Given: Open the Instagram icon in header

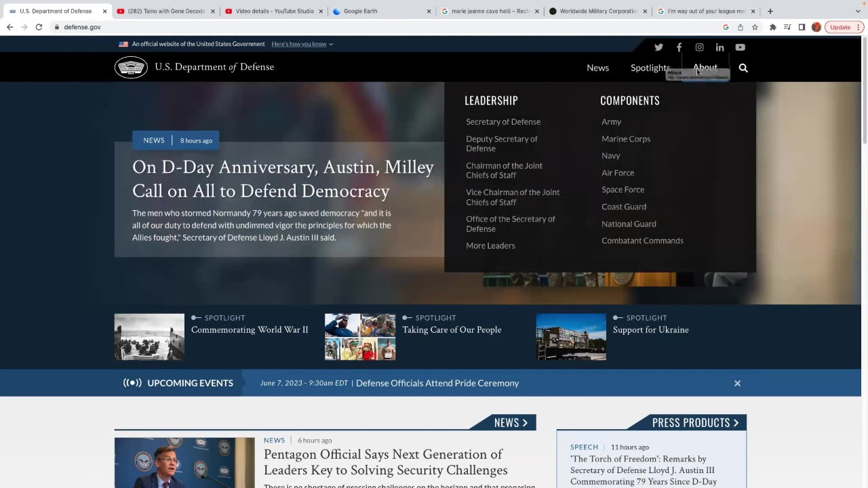Looking at the screenshot, I should (x=699, y=47).
